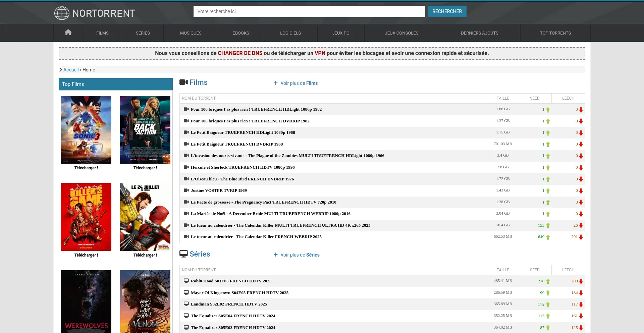This screenshot has width=644, height=333.
Task: Focus the search input field
Action: [x=309, y=11]
